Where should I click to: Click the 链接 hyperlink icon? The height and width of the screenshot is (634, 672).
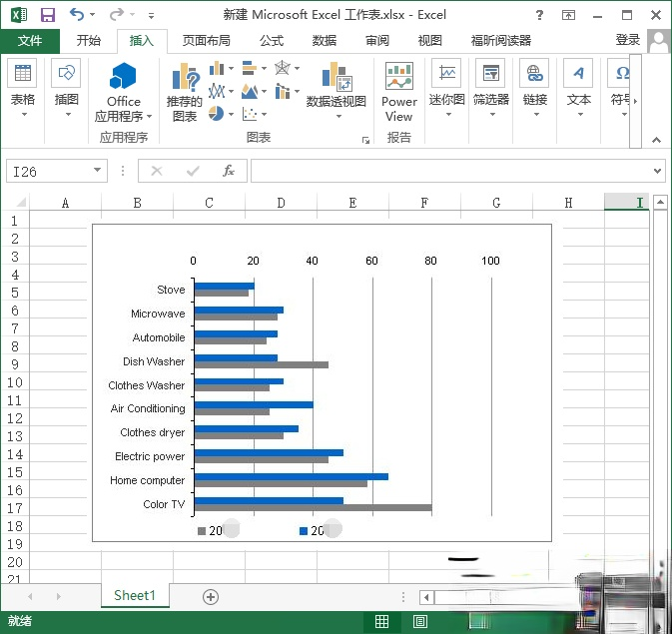tap(535, 74)
